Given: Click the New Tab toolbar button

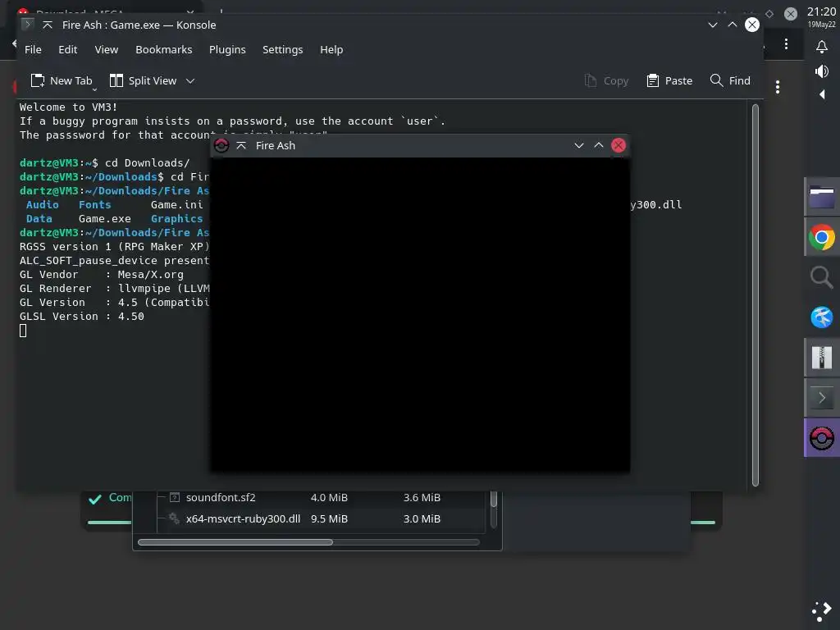Looking at the screenshot, I should pyautogui.click(x=62, y=80).
